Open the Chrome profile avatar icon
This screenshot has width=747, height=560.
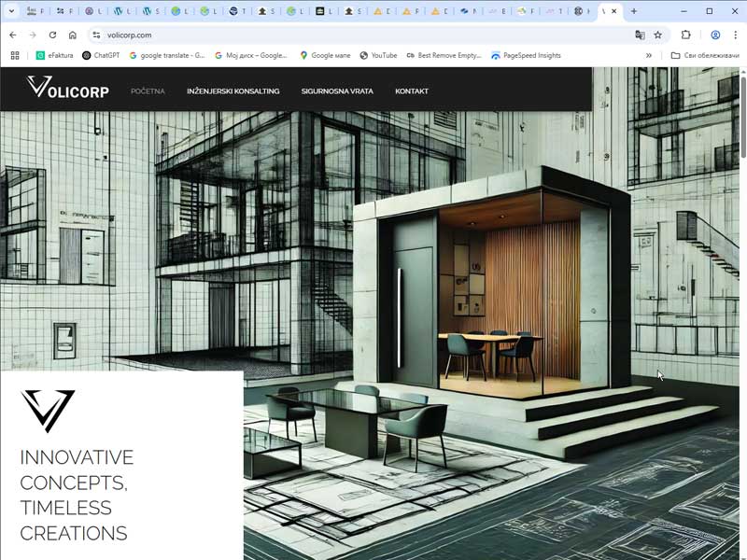[x=715, y=35]
